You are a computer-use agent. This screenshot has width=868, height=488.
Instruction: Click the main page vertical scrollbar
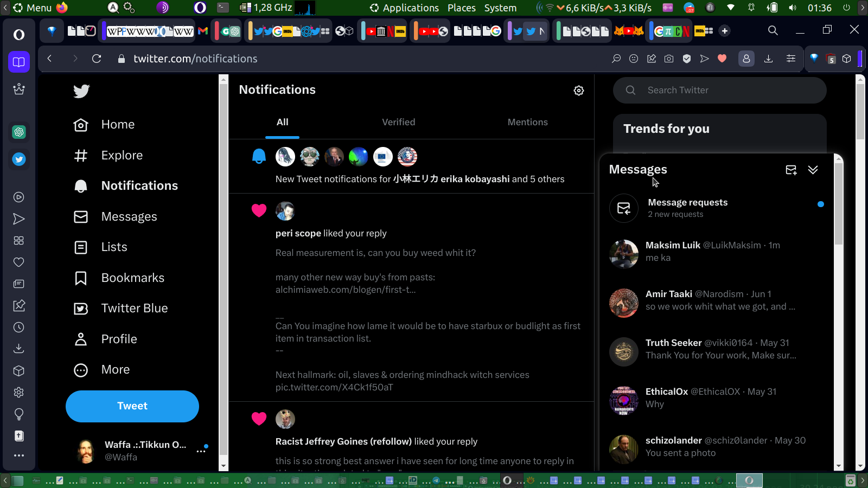point(860,111)
